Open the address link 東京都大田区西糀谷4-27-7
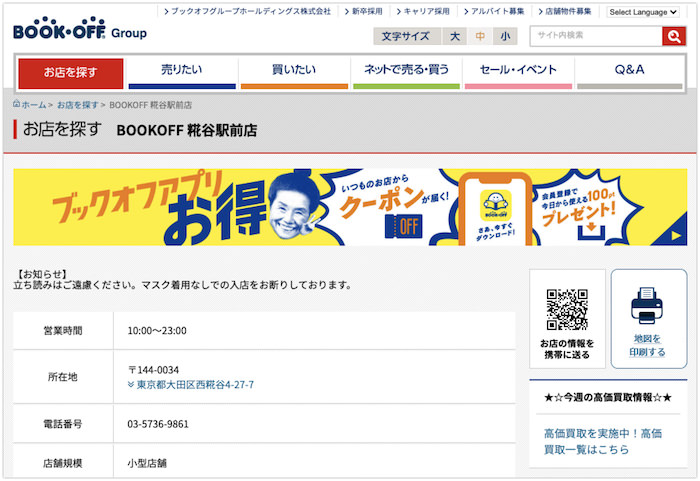The width and height of the screenshot is (700, 481). click(x=195, y=385)
